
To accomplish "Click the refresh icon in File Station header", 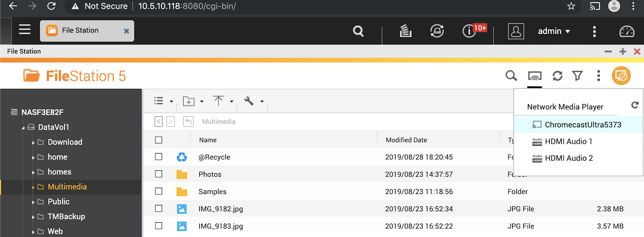I will tap(557, 76).
